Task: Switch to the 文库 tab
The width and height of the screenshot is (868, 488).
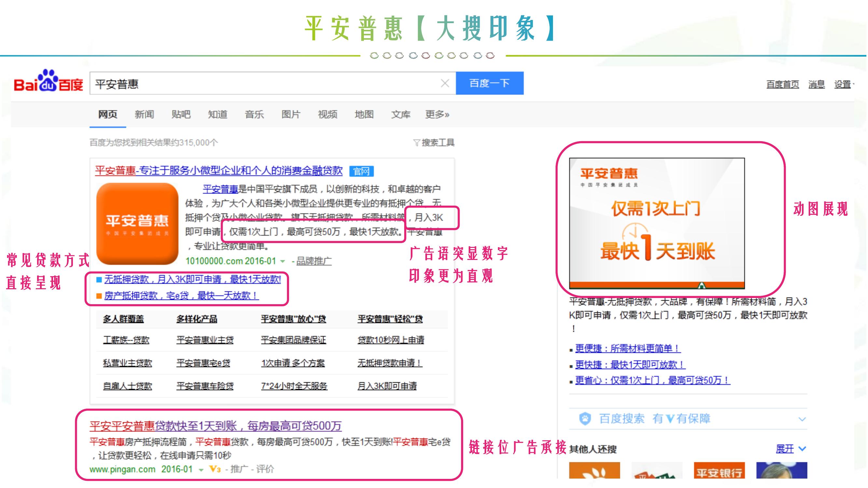Action: click(401, 115)
